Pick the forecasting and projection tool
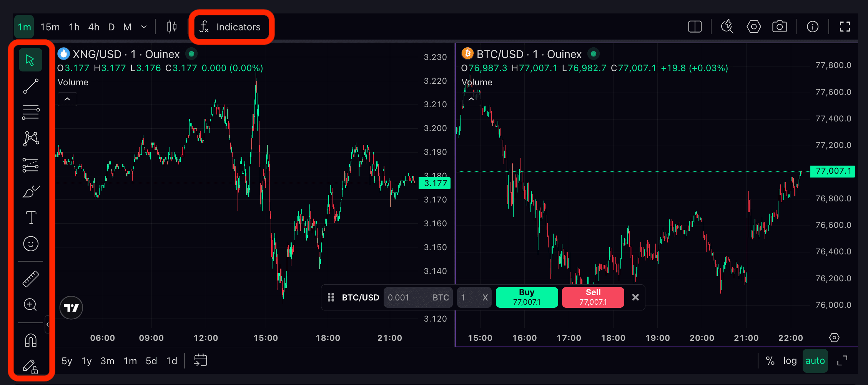This screenshot has height=385, width=868. tap(30, 165)
